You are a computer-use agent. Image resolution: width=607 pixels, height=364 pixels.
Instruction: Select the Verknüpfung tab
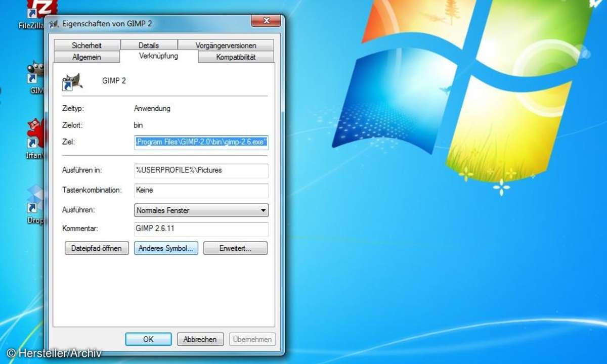tap(159, 56)
